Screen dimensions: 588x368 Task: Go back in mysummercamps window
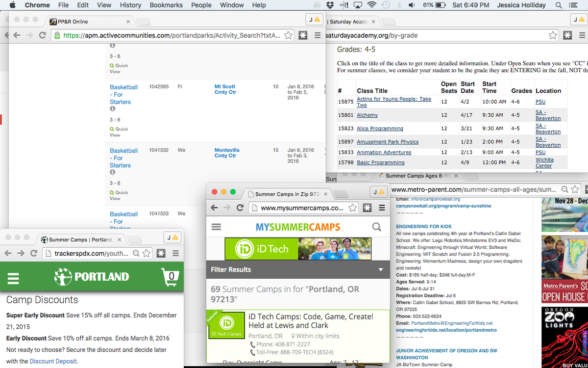click(x=214, y=208)
